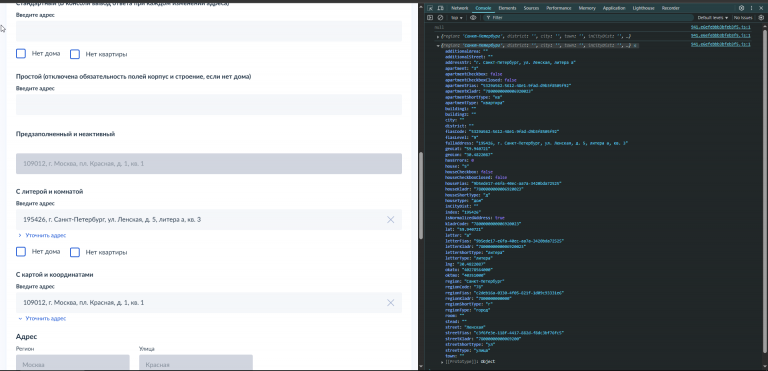
Task: Open the Elements tab
Action: coord(507,8)
